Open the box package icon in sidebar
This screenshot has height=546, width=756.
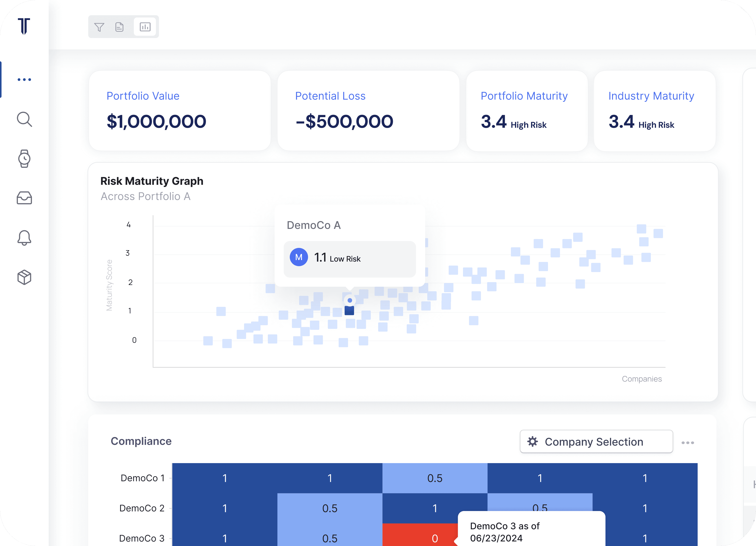coord(24,277)
